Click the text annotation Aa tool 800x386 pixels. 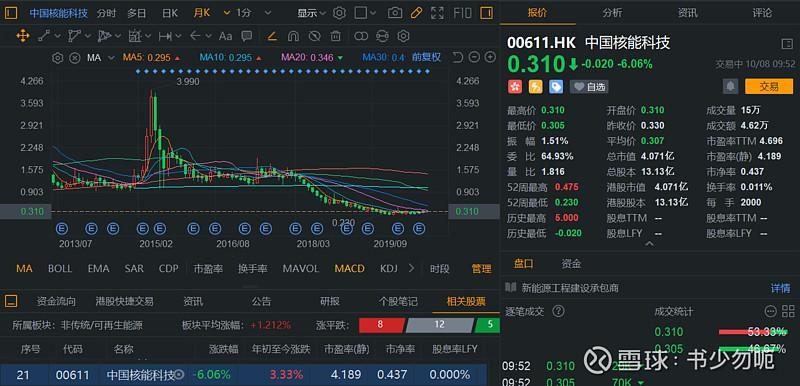pyautogui.click(x=225, y=36)
